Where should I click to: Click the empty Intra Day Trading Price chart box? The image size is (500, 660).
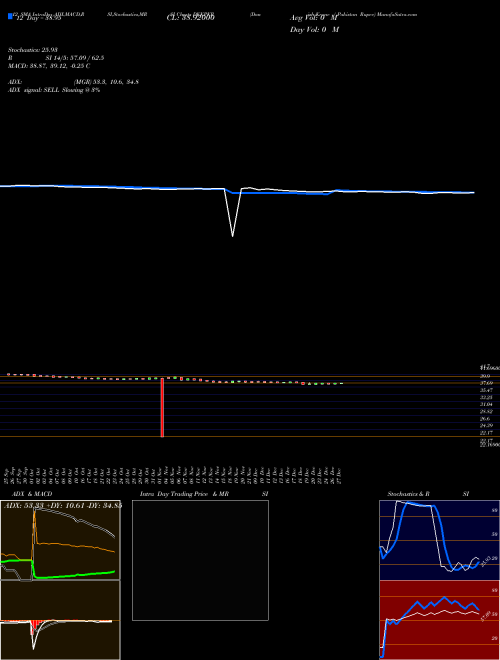[200, 560]
